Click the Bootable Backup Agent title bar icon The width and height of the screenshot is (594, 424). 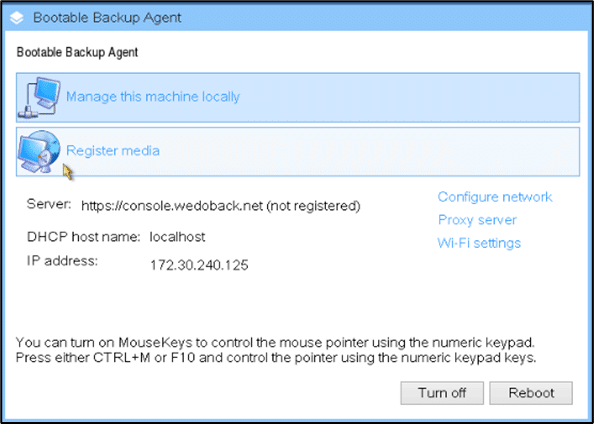point(16,18)
